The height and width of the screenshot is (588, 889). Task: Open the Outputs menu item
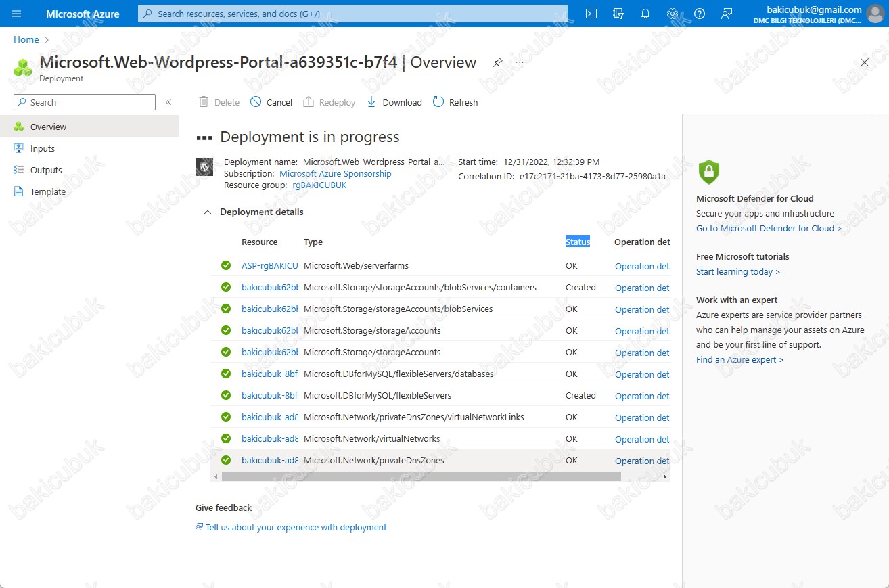coord(89,170)
